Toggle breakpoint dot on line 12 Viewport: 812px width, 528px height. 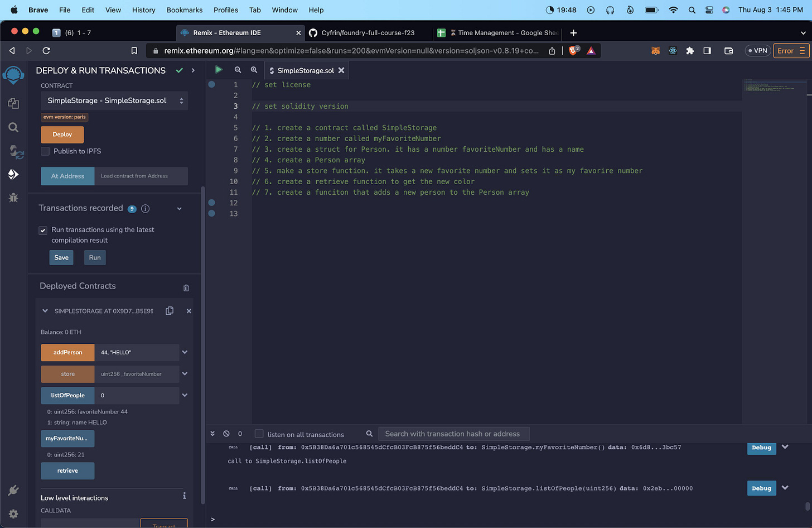click(x=211, y=203)
